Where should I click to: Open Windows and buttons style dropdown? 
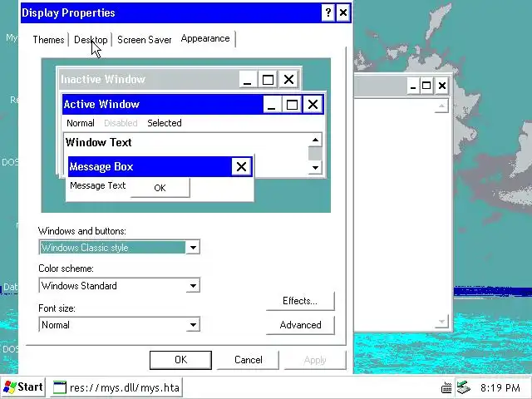click(x=193, y=248)
